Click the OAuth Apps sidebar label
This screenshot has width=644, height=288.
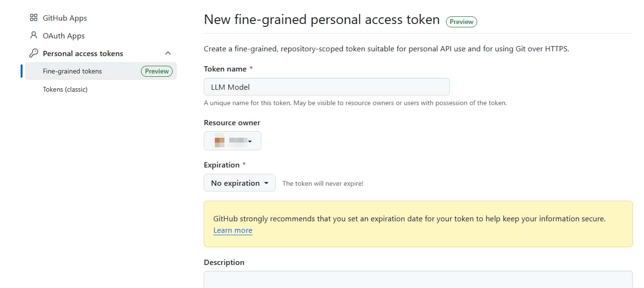pyautogui.click(x=64, y=35)
